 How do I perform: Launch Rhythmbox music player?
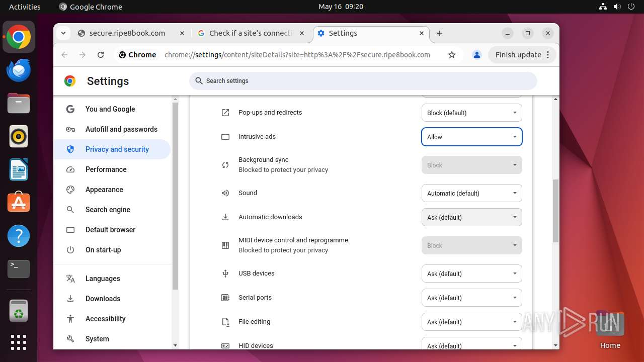(x=19, y=136)
